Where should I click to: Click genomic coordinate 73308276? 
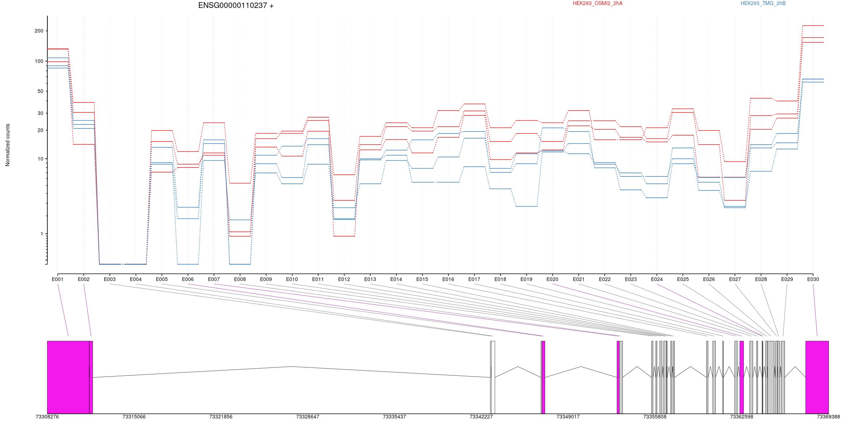click(x=47, y=417)
